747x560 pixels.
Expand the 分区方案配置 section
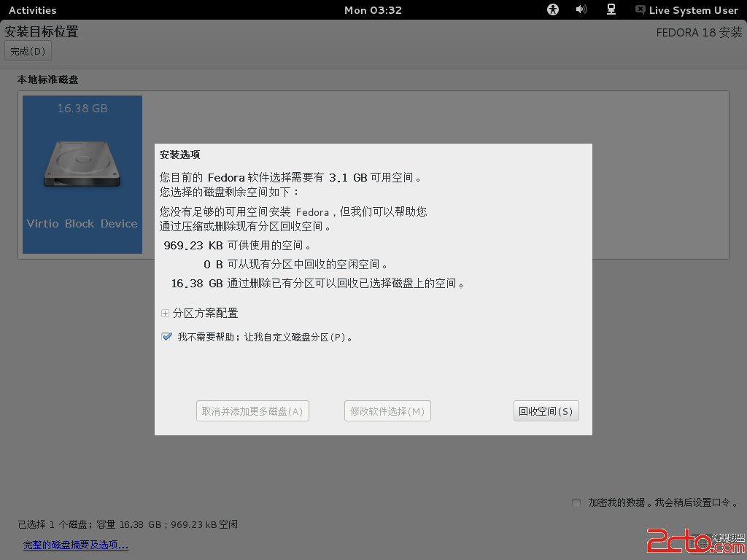click(x=200, y=313)
